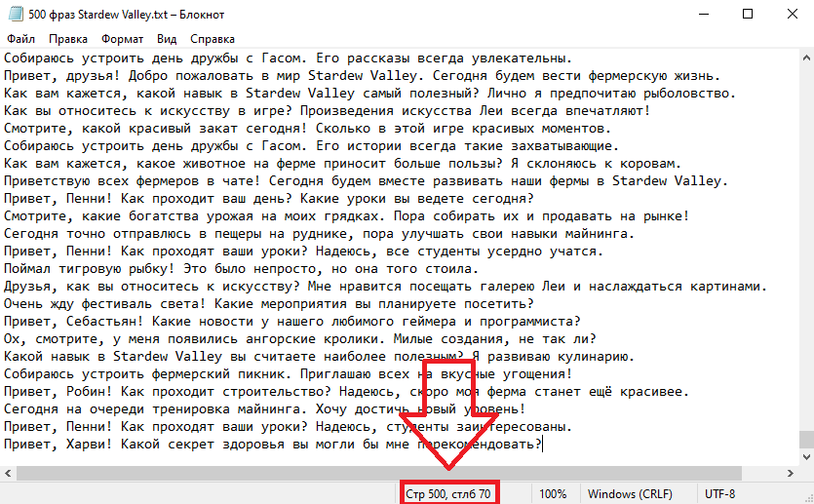Close the Notepad window
Viewport: 814px width, 504px height.
791,14
